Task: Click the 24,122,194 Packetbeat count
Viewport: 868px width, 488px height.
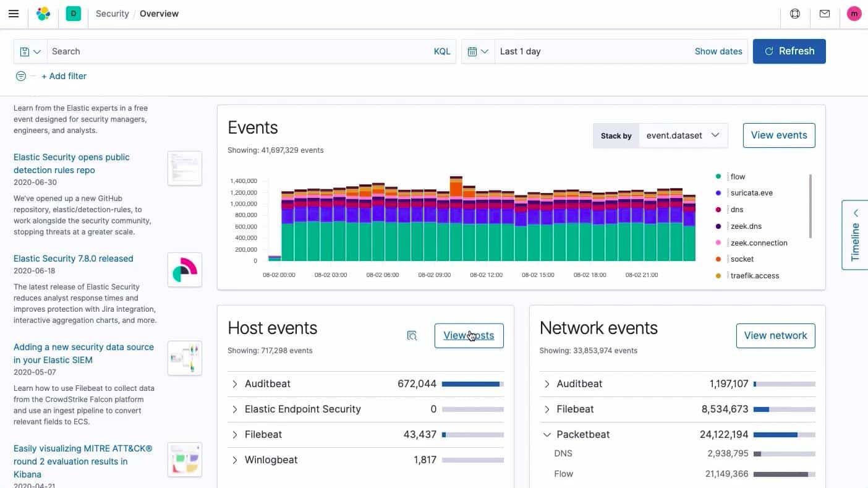Action: pyautogui.click(x=724, y=435)
